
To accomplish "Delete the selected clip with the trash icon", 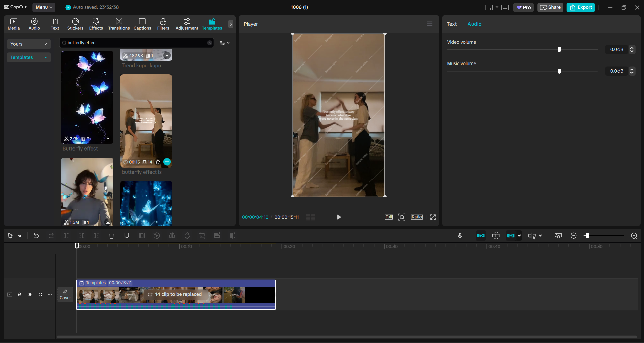I will (111, 235).
